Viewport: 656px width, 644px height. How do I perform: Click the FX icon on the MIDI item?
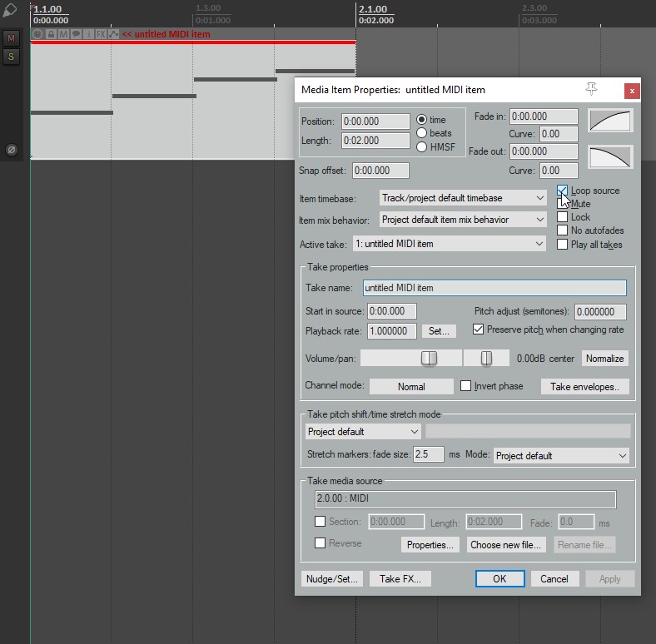101,34
